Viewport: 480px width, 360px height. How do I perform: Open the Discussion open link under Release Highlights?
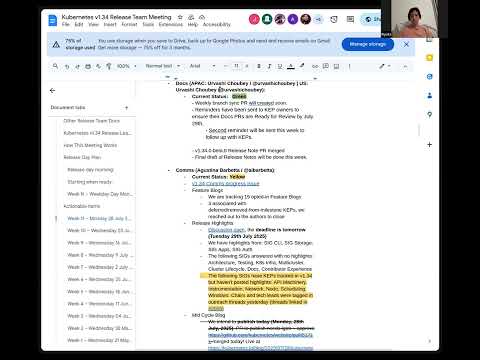click(x=226, y=230)
